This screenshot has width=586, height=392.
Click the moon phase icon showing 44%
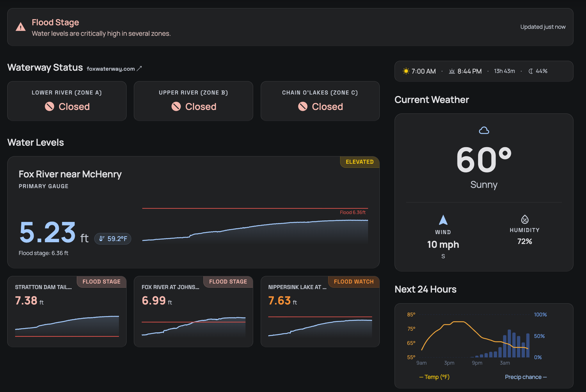(x=530, y=71)
